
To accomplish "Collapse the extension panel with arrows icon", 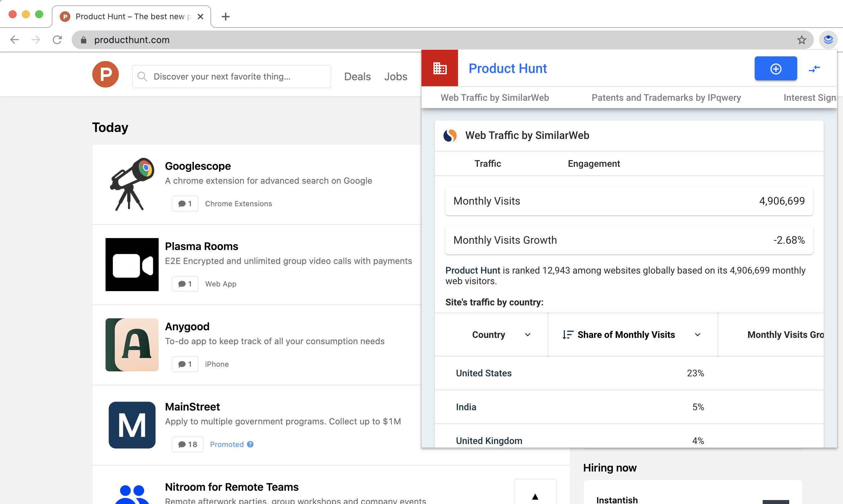I will coord(814,69).
